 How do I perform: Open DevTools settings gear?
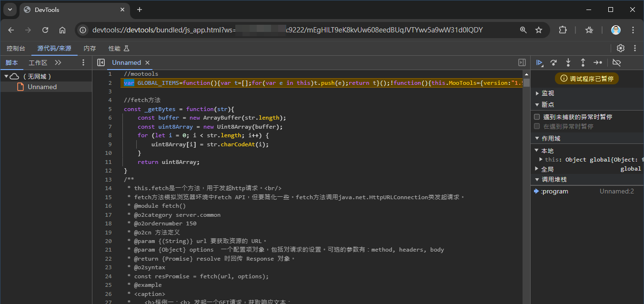[x=620, y=48]
